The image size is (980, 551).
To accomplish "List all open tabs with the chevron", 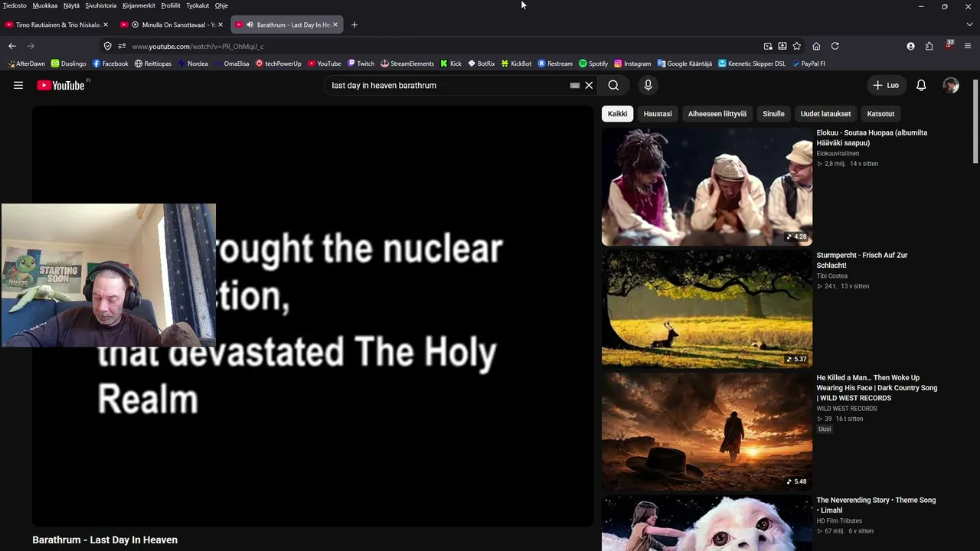I will coord(969,24).
